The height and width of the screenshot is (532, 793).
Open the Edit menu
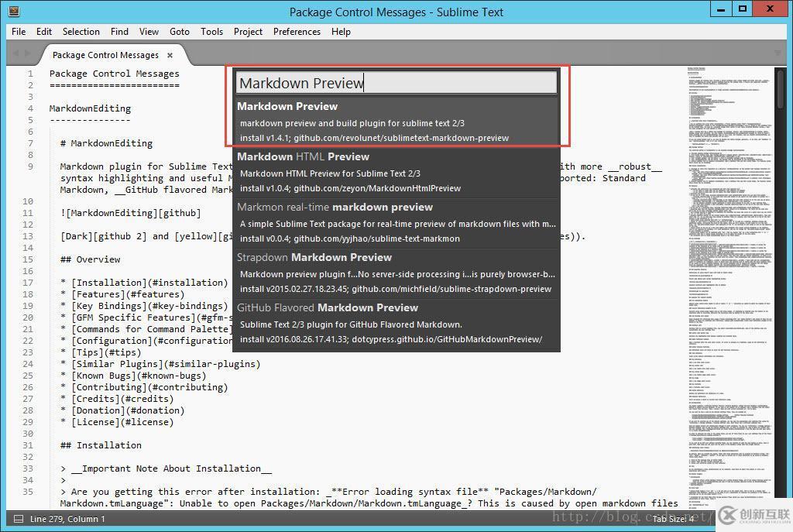coord(44,31)
